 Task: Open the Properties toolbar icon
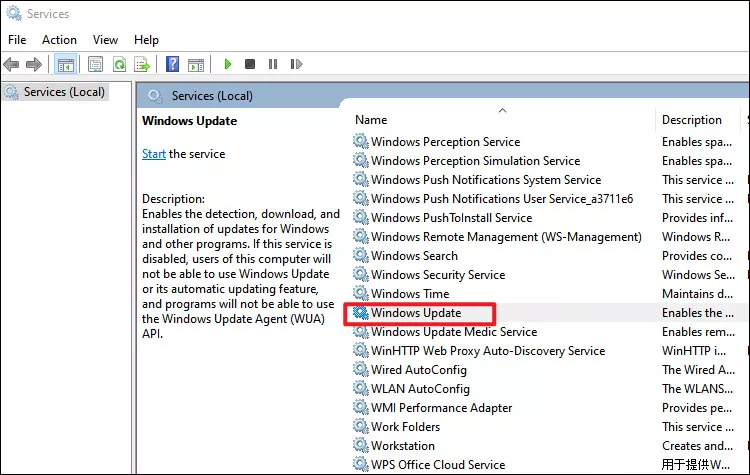click(96, 64)
